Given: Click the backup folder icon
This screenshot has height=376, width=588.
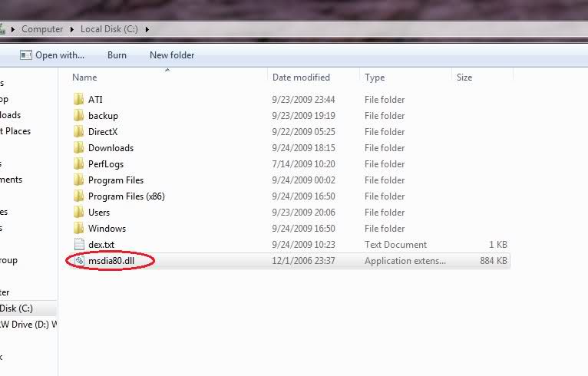Looking at the screenshot, I should coord(79,115).
